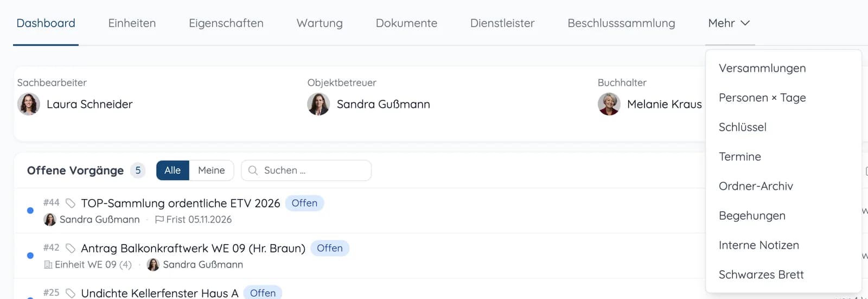Select Versammlungen from the Mehr menu
This screenshot has width=868, height=299.
(x=762, y=68)
